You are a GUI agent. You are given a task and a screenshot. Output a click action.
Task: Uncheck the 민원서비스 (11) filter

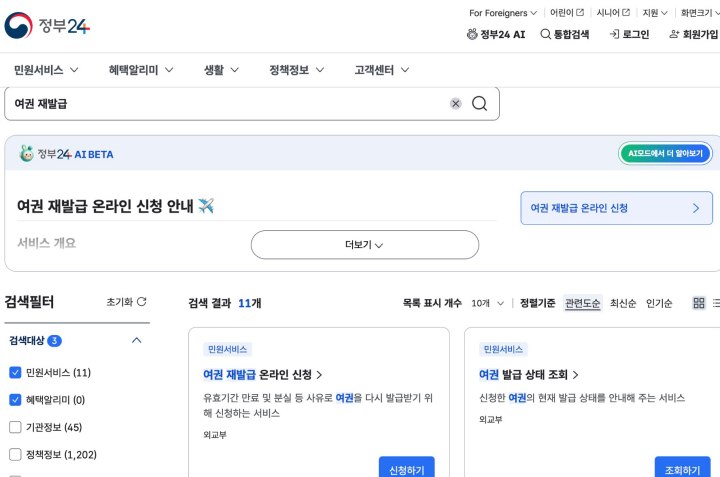click(x=15, y=372)
